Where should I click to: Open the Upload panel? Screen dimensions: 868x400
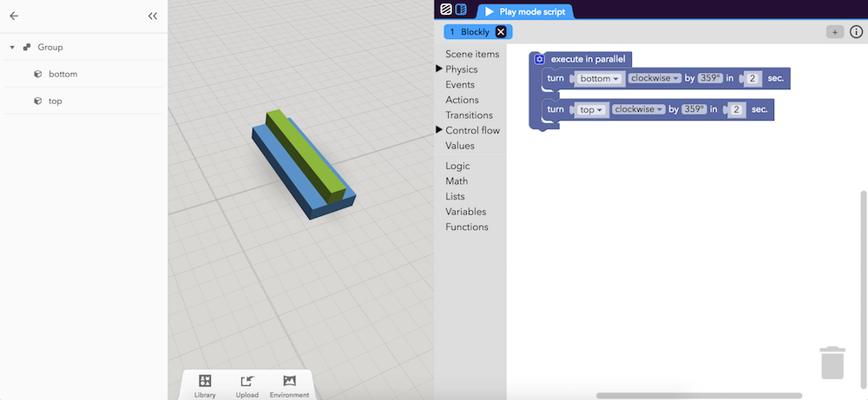247,385
